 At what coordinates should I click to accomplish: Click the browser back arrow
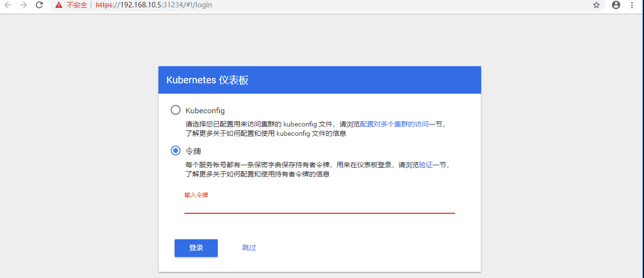[x=8, y=5]
